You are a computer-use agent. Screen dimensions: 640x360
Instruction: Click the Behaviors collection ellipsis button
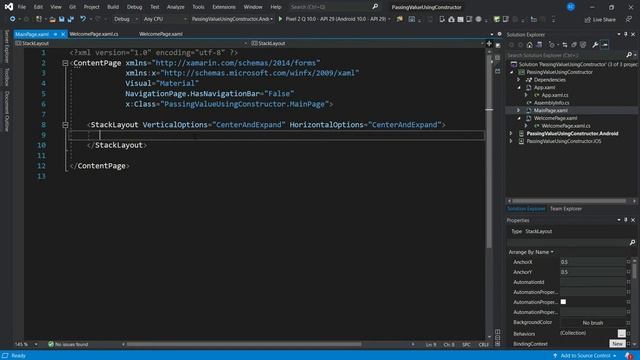[x=621, y=333]
